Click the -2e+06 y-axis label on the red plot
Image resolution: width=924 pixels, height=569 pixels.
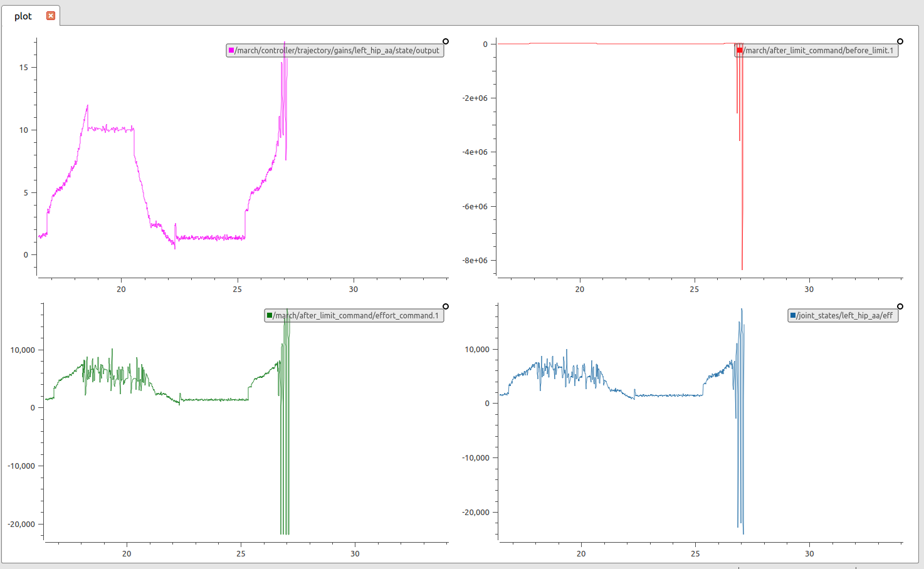click(475, 98)
